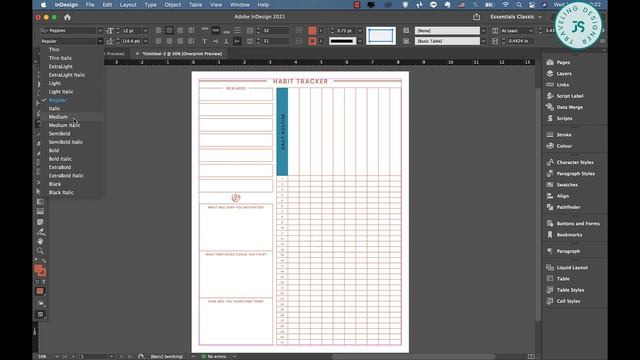640x360 pixels.
Task: Open the cell style [None] dropdown
Action: point(483,31)
